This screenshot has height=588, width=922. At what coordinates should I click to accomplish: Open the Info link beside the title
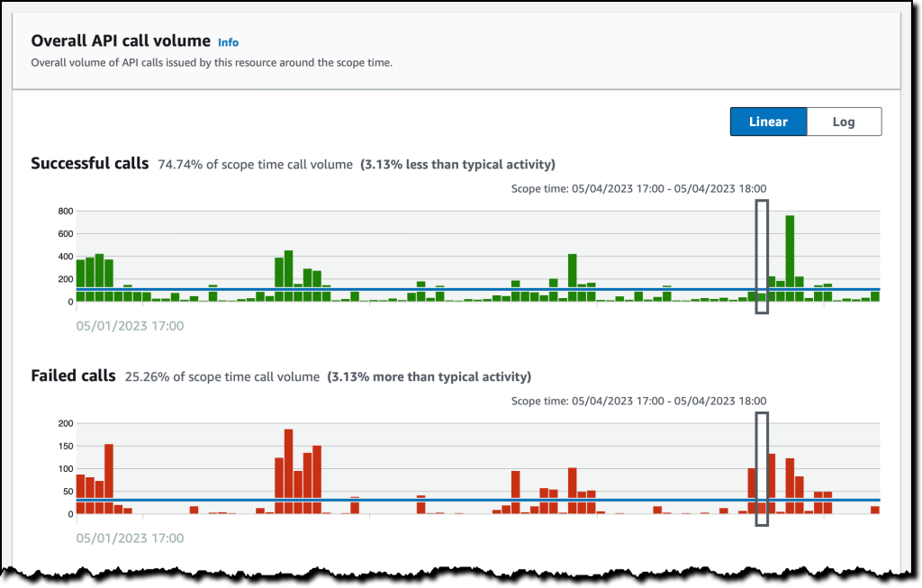(x=228, y=42)
